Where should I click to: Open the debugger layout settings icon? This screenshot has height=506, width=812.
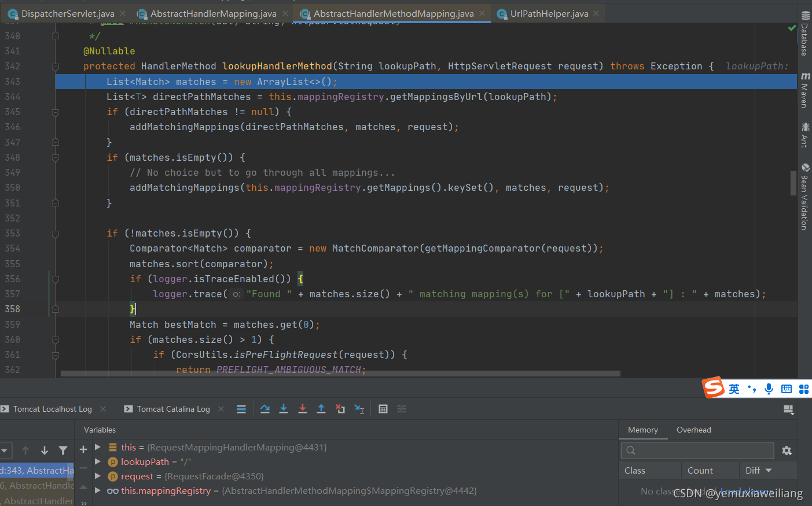pos(788,409)
